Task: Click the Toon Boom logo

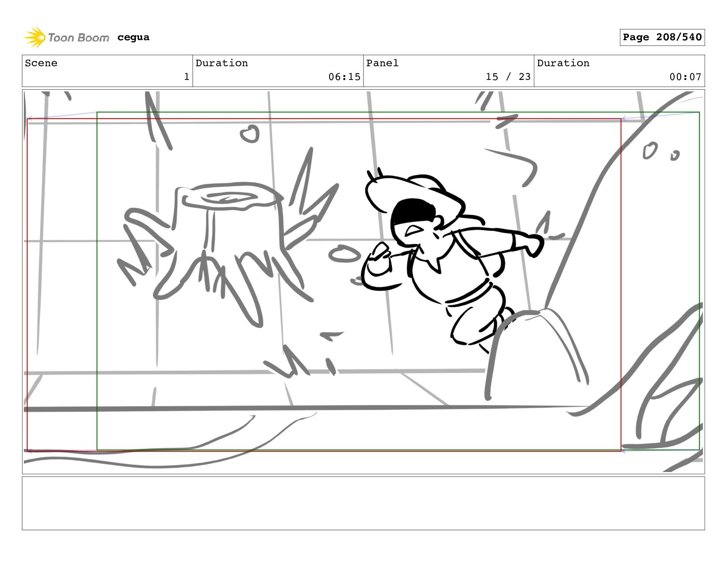Action: pyautogui.click(x=66, y=38)
